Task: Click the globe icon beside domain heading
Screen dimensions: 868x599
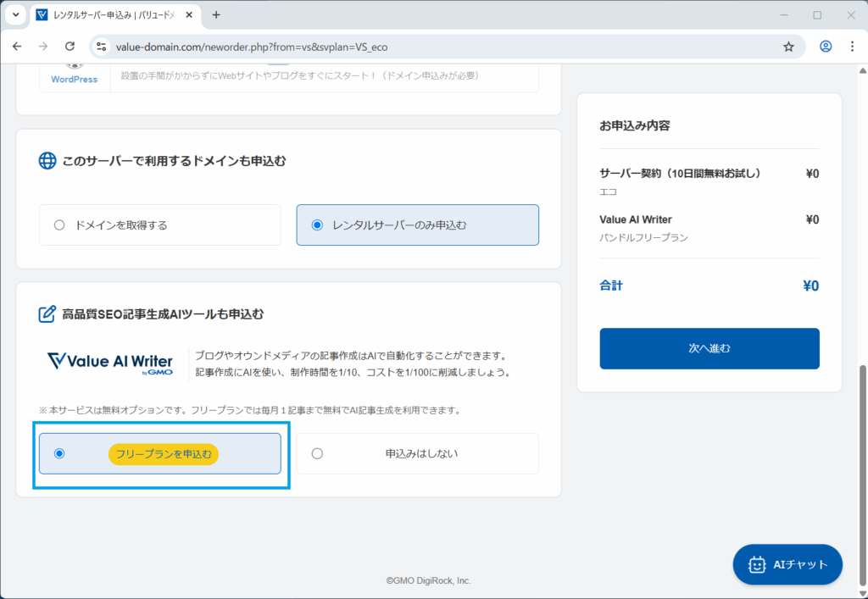Action: 47,161
